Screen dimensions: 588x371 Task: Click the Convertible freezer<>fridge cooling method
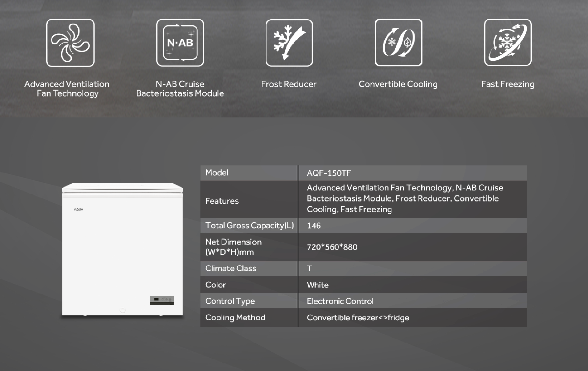point(358,318)
